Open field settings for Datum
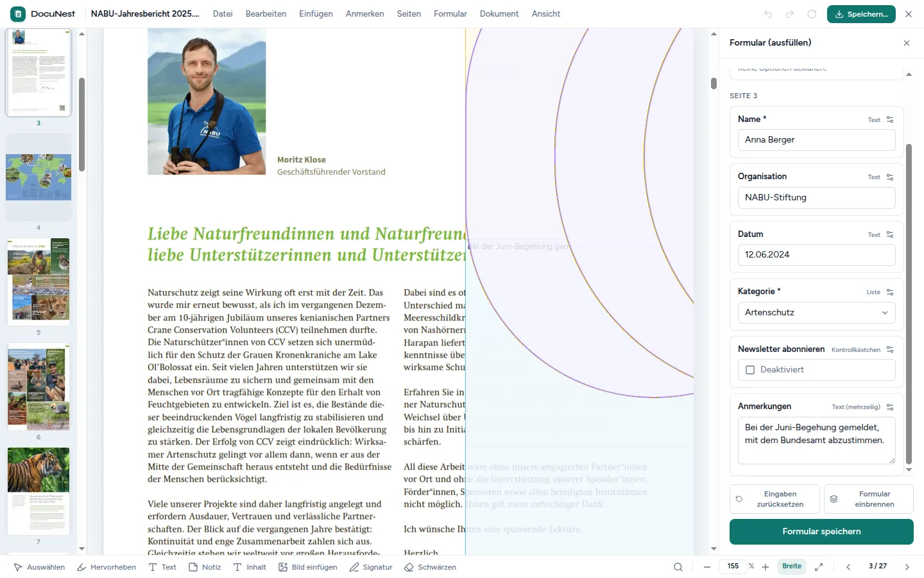The width and height of the screenshot is (924, 578). [x=890, y=234]
